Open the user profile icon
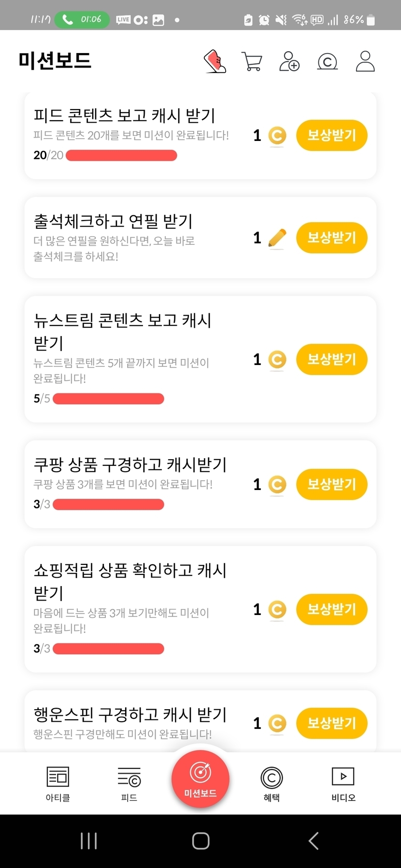Screen dimensions: 401x868 (x=365, y=61)
